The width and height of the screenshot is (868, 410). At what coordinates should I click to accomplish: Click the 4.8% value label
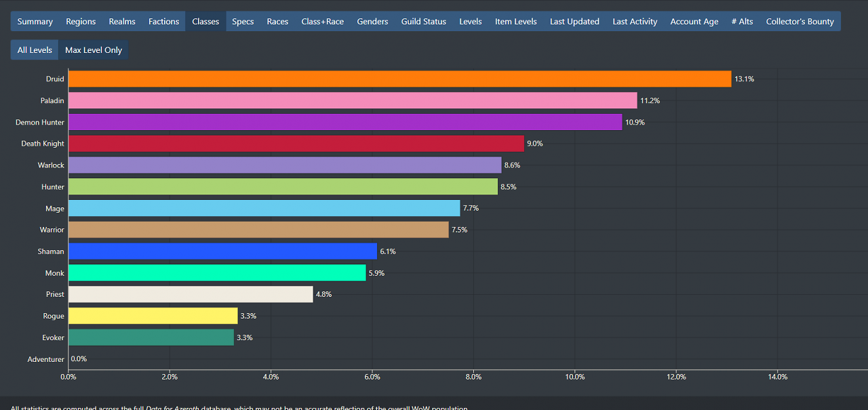point(324,294)
